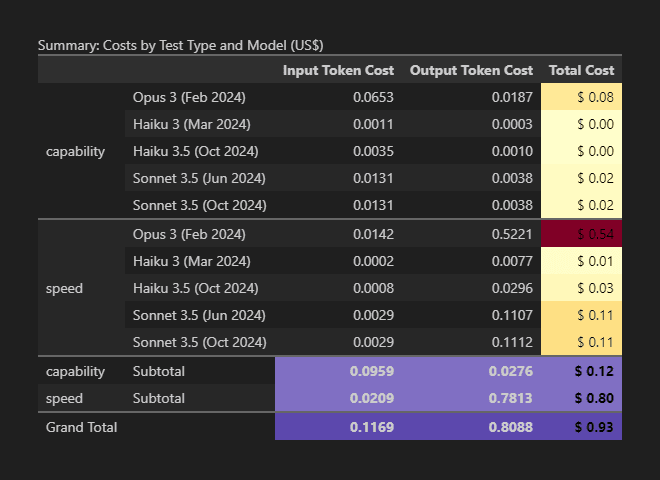Select 'Haiku 3 (Mar 2024)' in the speed group
The height and width of the screenshot is (480, 660).
[192, 261]
